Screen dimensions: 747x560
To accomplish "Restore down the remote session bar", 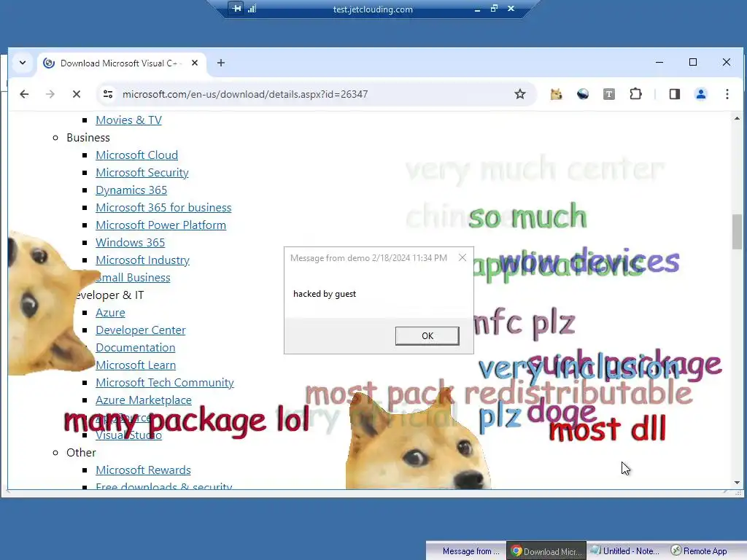I will (x=494, y=9).
